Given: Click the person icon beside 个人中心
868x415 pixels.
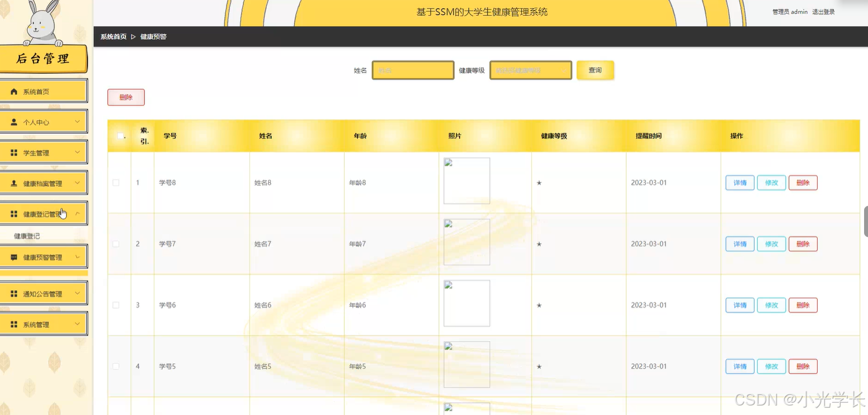Looking at the screenshot, I should pyautogui.click(x=14, y=122).
